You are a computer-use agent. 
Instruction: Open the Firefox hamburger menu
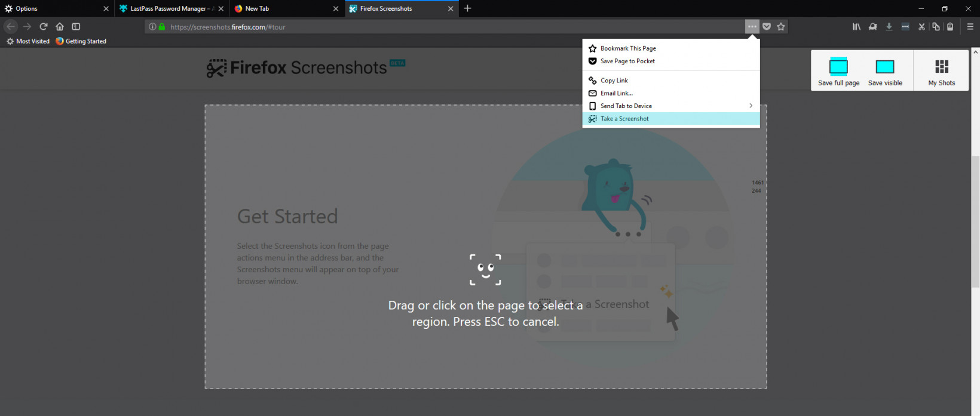(970, 26)
